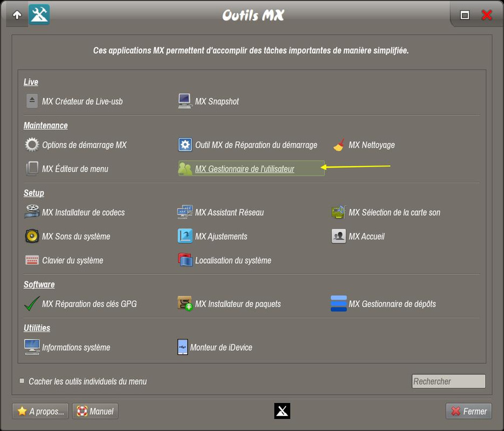The width and height of the screenshot is (504, 431).
Task: Open Informations système monitor icon
Action: (32, 347)
